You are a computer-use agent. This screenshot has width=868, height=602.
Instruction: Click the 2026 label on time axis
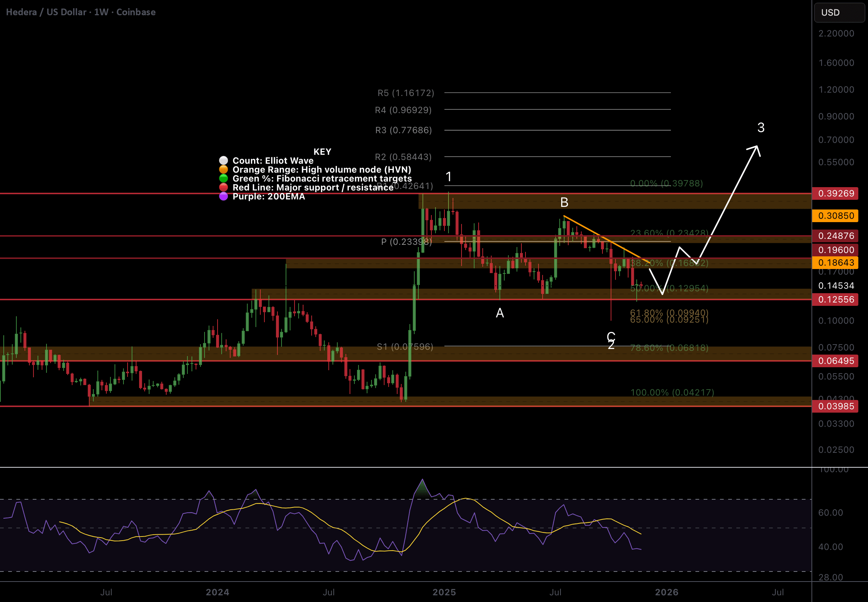click(x=666, y=592)
